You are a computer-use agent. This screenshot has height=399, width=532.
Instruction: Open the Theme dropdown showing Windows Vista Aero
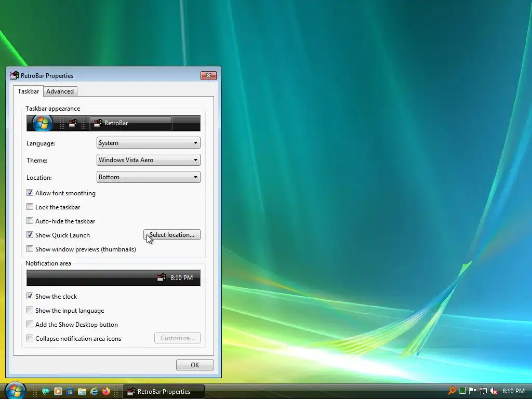tap(148, 160)
